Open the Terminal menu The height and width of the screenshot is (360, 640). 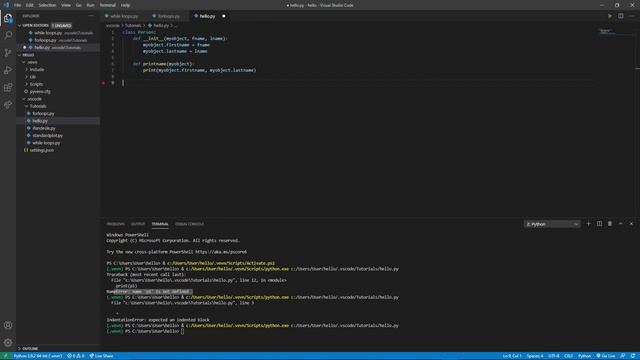[x=108, y=5]
